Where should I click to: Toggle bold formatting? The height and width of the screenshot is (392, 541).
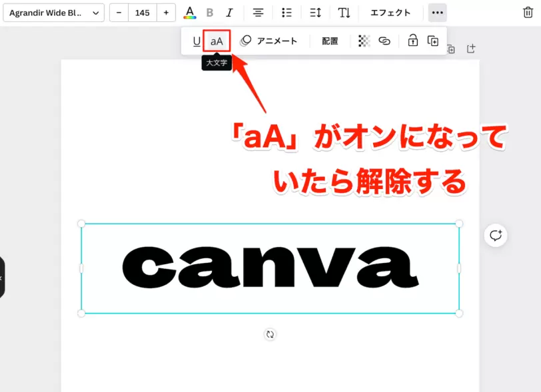tap(209, 13)
